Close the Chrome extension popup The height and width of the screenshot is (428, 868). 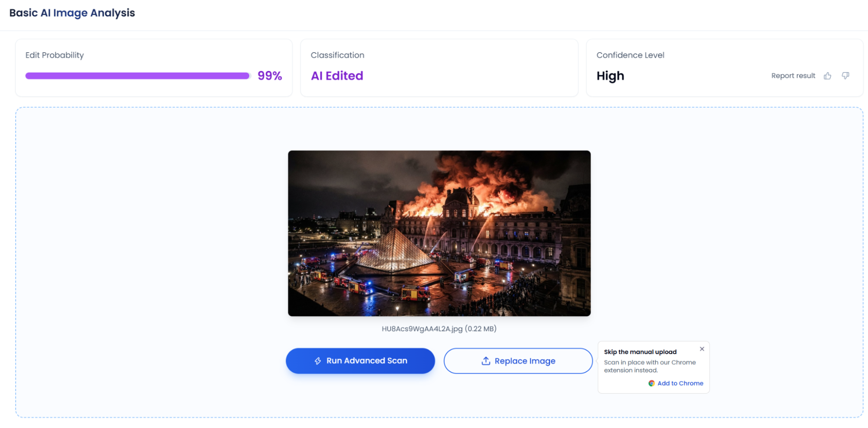(702, 349)
